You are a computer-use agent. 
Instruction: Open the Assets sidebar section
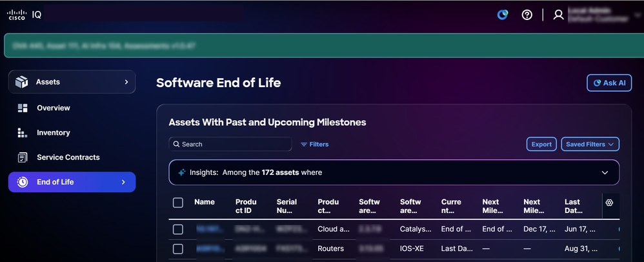72,82
